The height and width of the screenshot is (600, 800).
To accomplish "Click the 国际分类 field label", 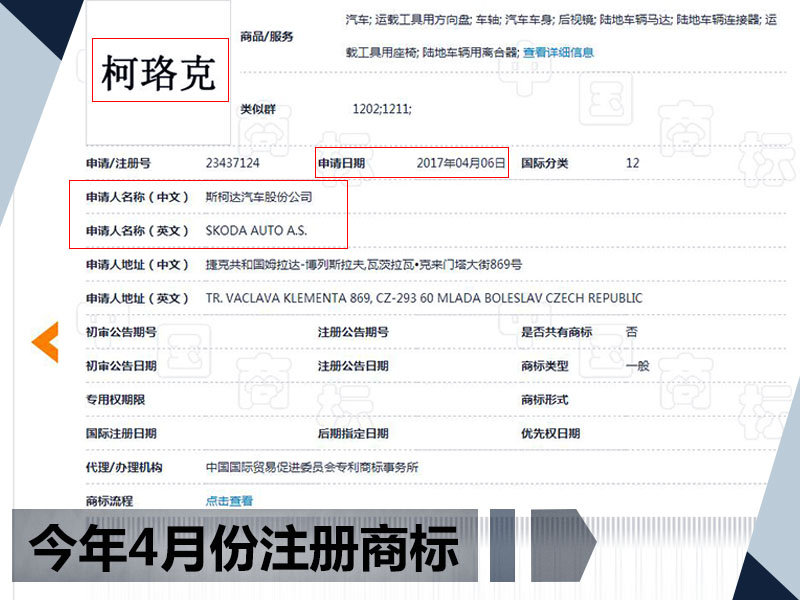I will pos(544,163).
